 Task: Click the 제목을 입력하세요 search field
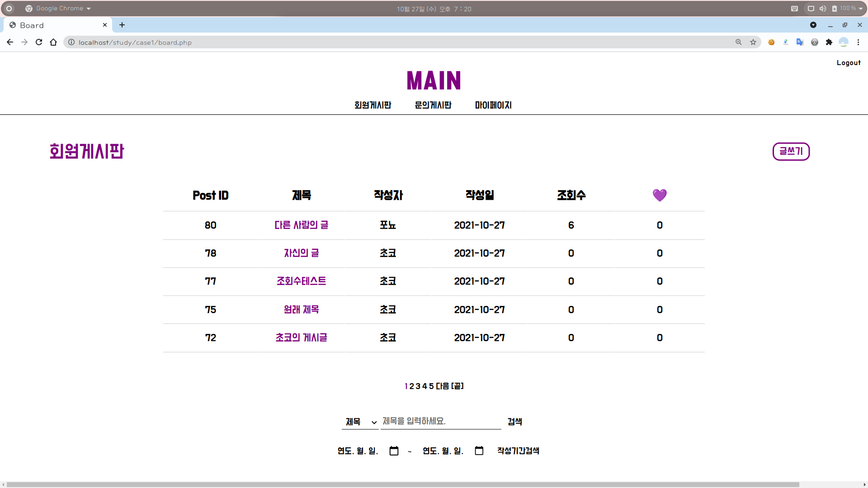point(440,421)
